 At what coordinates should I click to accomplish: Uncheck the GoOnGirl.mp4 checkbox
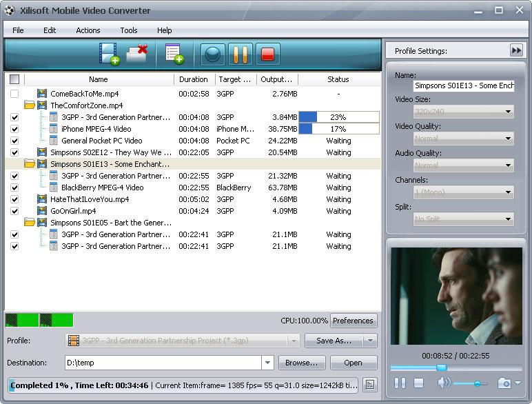[x=14, y=211]
